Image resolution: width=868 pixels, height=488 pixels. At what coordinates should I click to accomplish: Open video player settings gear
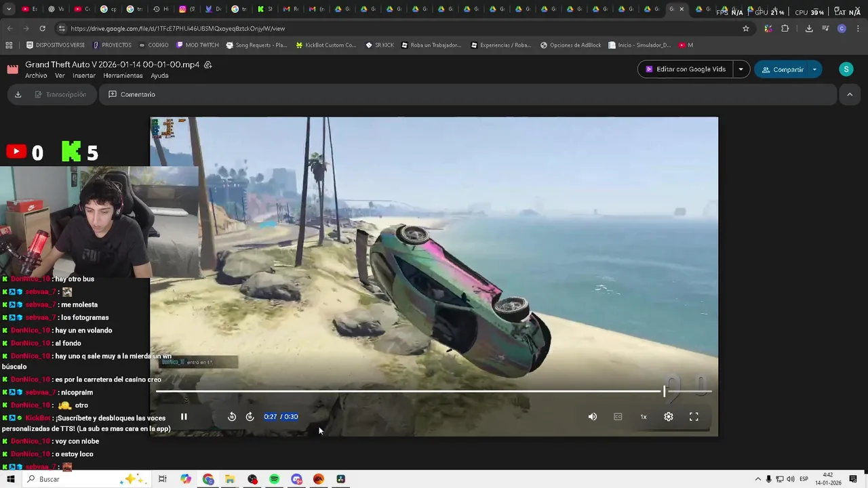click(x=669, y=417)
